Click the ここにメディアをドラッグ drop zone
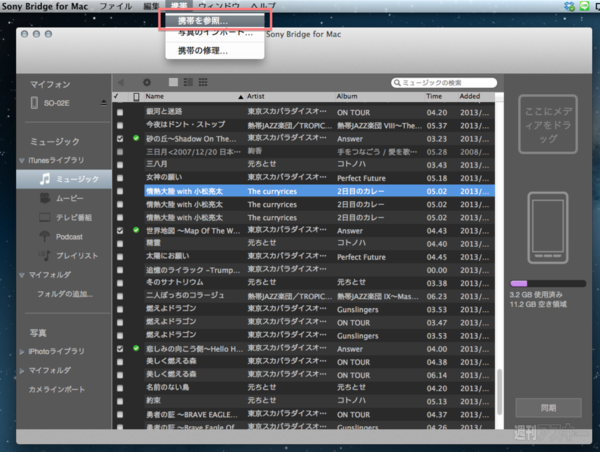Viewport: 600px width, 452px height. point(548,124)
